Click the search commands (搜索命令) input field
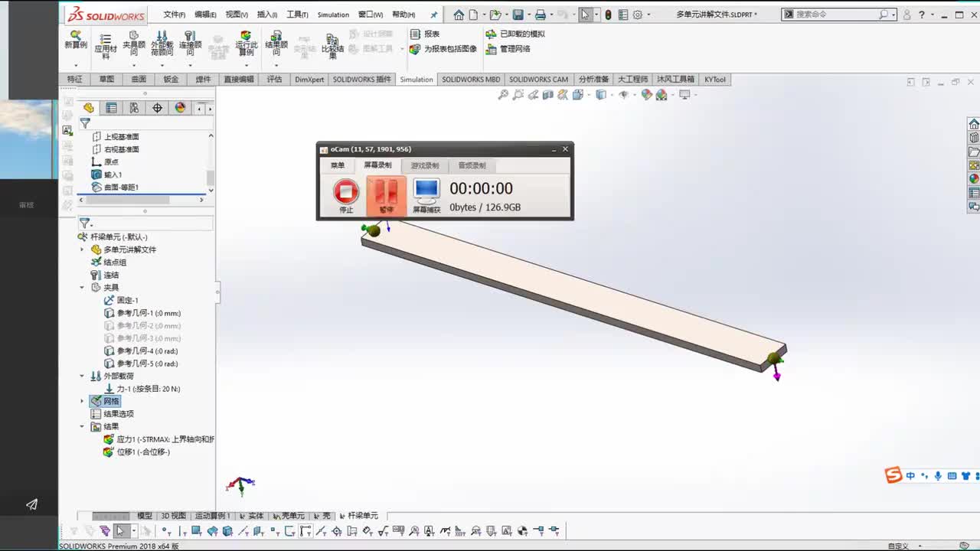This screenshot has width=980, height=551. coord(838,15)
